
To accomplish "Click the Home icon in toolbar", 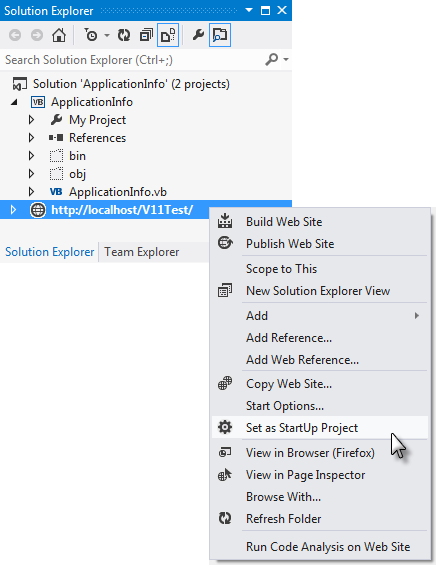I will (x=59, y=35).
